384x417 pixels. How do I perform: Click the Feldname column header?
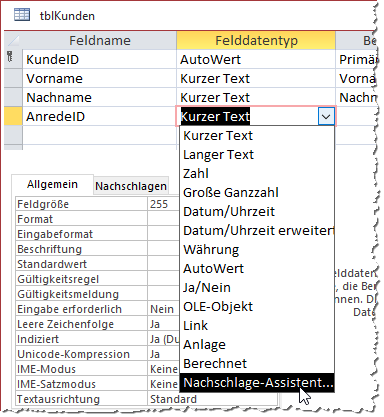coord(99,41)
